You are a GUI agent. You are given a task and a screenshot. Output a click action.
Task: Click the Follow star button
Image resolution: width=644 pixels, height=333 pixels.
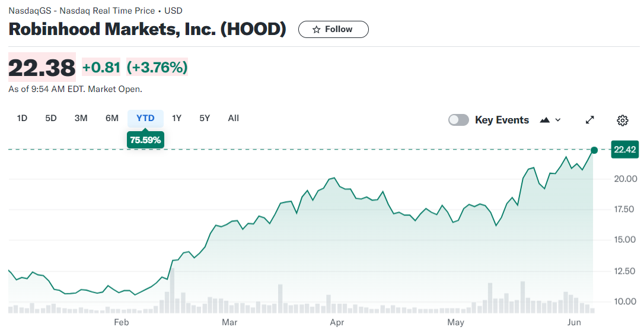pos(333,29)
